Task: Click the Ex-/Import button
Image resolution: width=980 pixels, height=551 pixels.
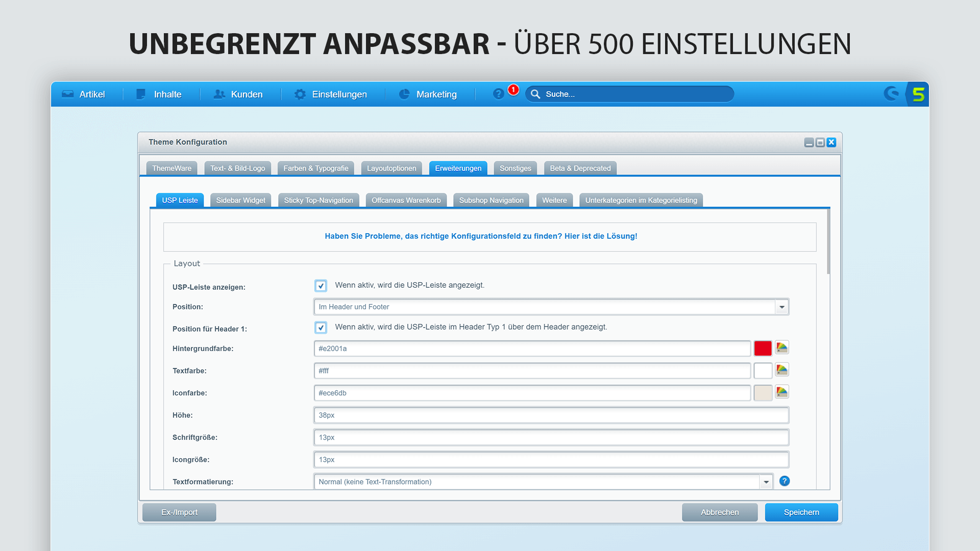Action: point(179,512)
